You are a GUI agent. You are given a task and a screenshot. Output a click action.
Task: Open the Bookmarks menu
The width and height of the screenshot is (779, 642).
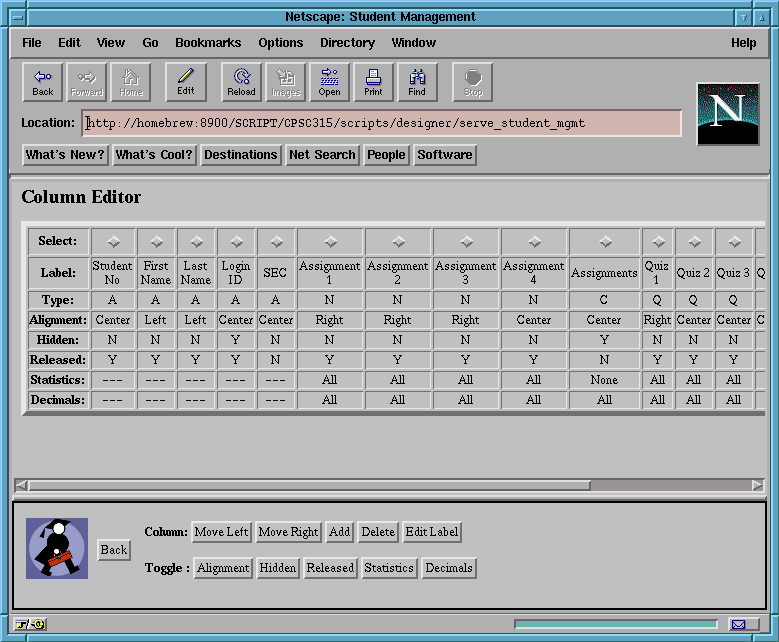[x=208, y=43]
